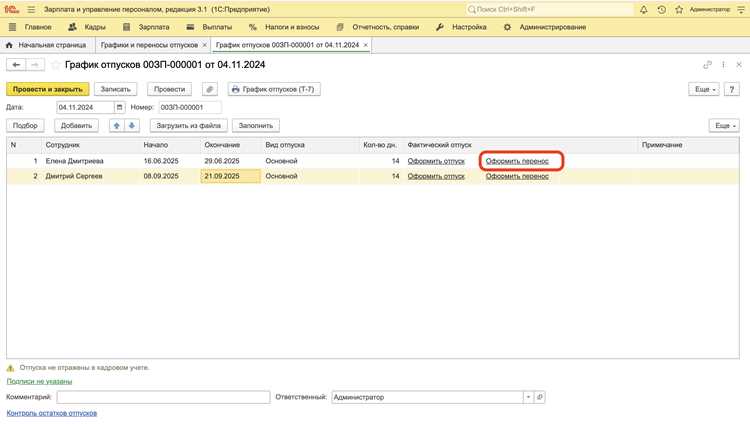Click Оформить перенос for Дмитрий Сергеев
750x424 pixels.
(517, 176)
